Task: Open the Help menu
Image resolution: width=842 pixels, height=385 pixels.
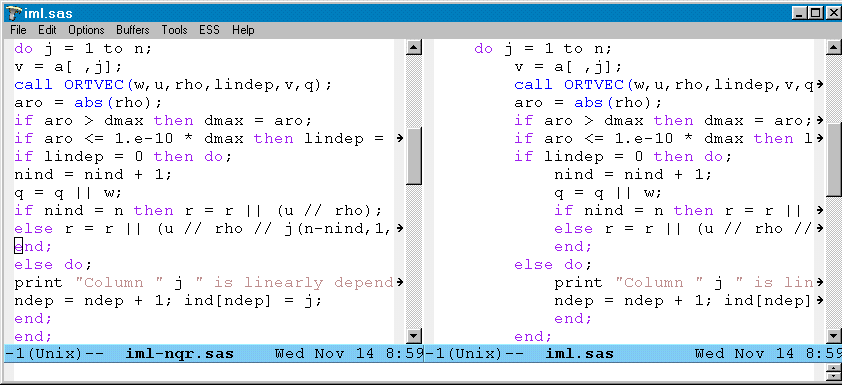Action: [x=243, y=30]
